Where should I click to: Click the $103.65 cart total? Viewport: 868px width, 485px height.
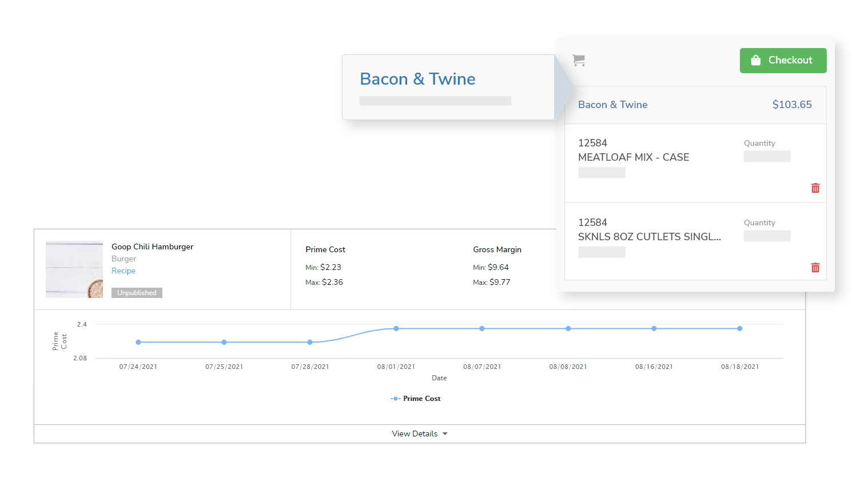792,105
